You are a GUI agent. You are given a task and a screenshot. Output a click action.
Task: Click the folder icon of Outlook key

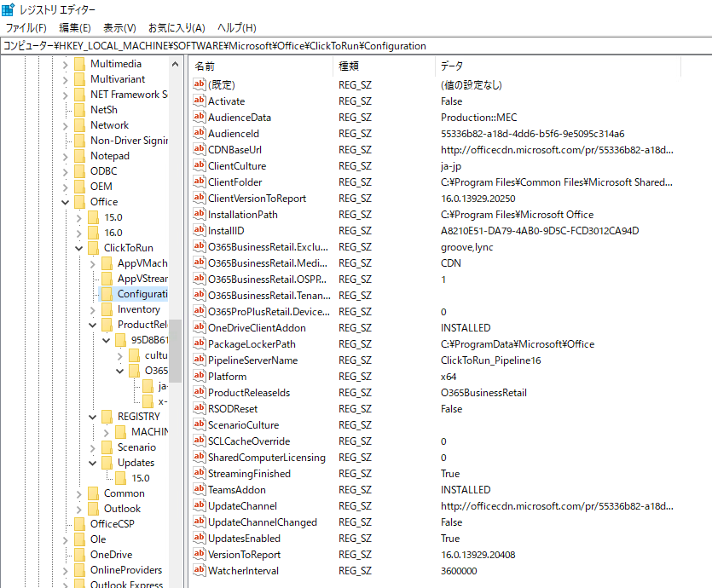tap(93, 509)
